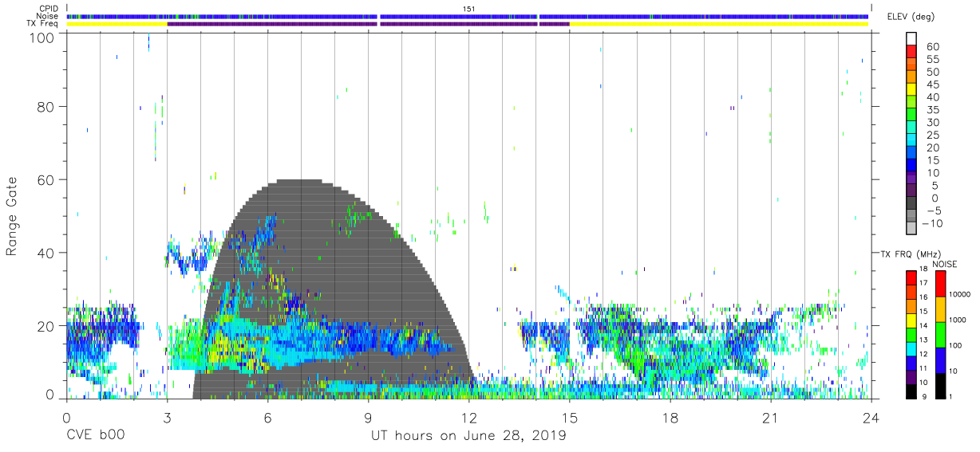
Task: Click the green 30–35 degree elevation swatch
Action: [x=911, y=115]
